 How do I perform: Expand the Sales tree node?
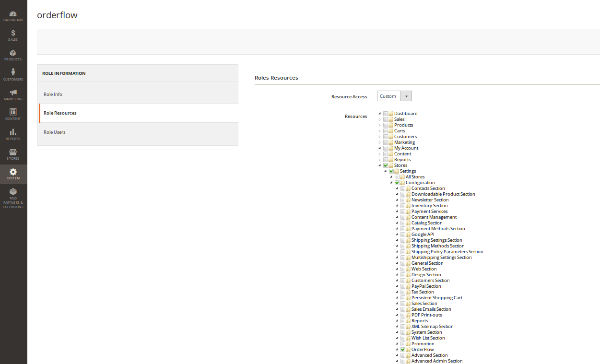pos(380,119)
